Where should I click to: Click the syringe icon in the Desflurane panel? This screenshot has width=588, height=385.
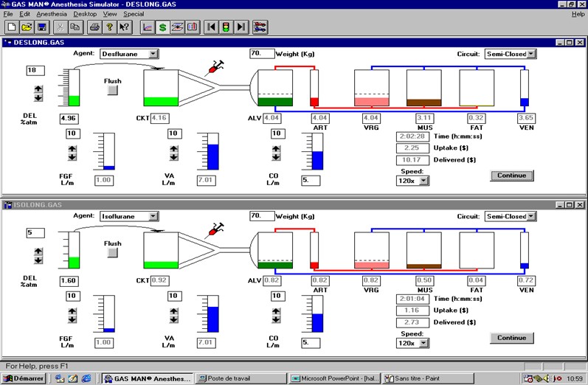click(x=216, y=67)
